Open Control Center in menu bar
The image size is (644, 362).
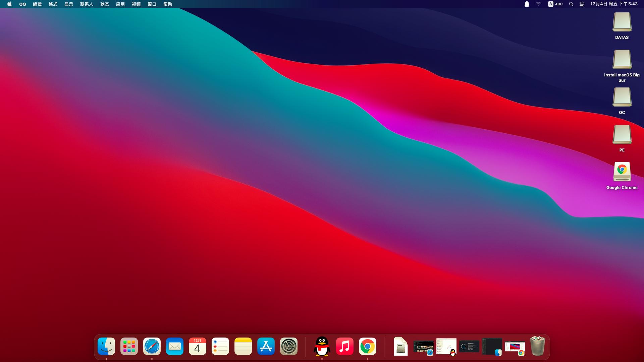(x=582, y=4)
